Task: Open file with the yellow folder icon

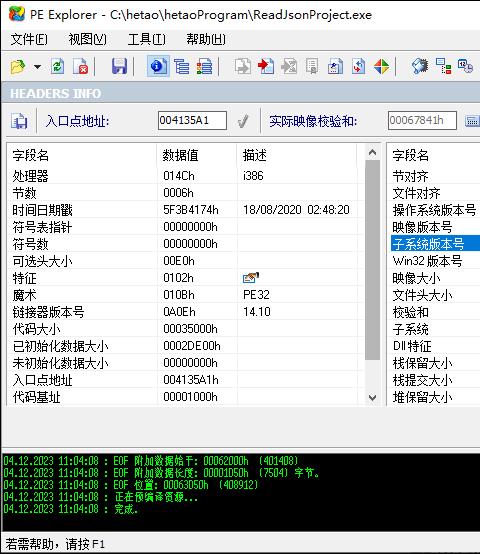Action: (x=18, y=66)
